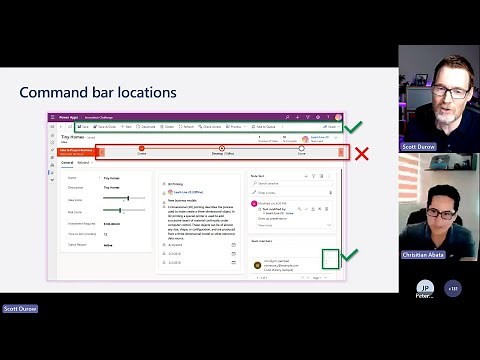
Task: Click the Investment Required value
Action: (112, 224)
